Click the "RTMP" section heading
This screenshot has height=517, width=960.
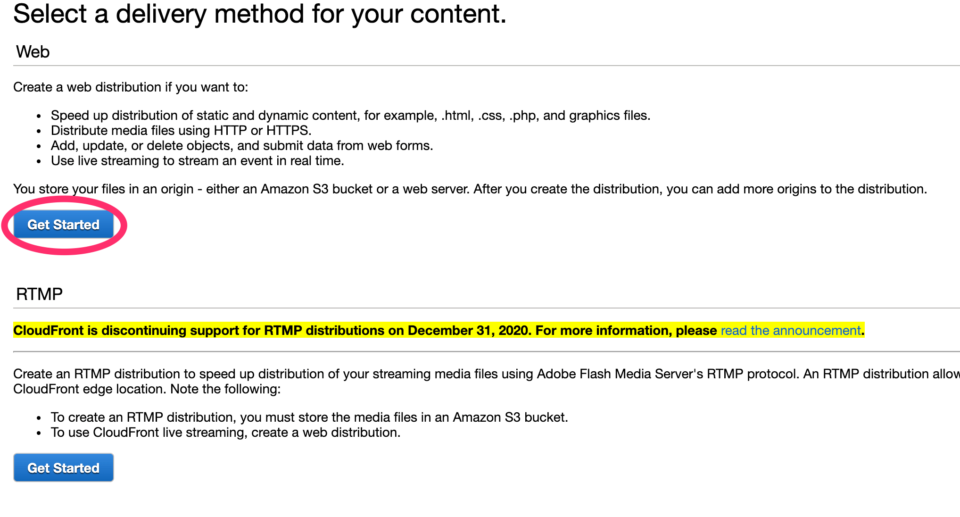[x=40, y=294]
